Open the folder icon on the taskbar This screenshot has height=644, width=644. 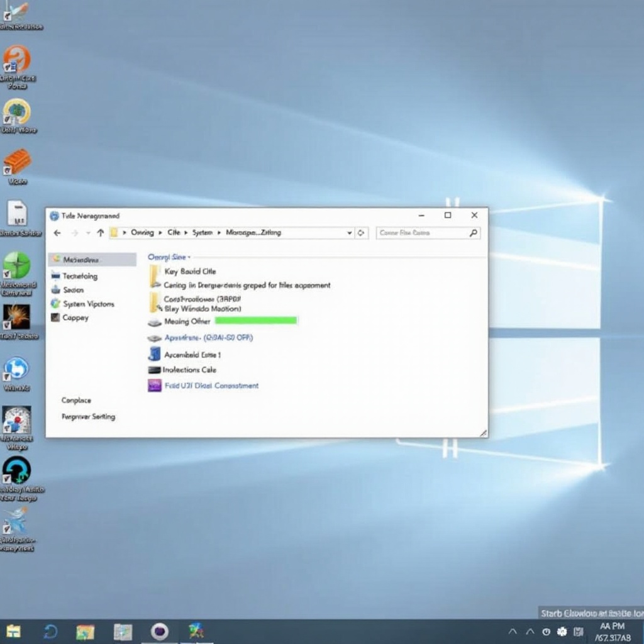86,631
